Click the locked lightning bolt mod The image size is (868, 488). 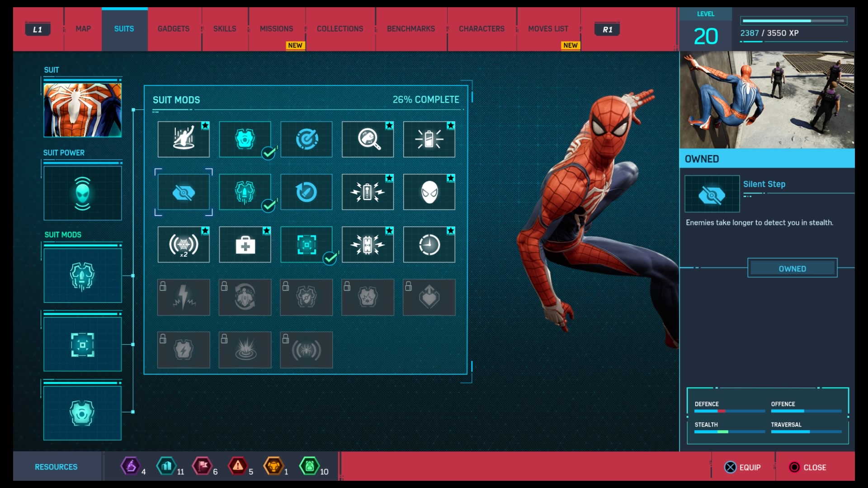click(x=184, y=297)
